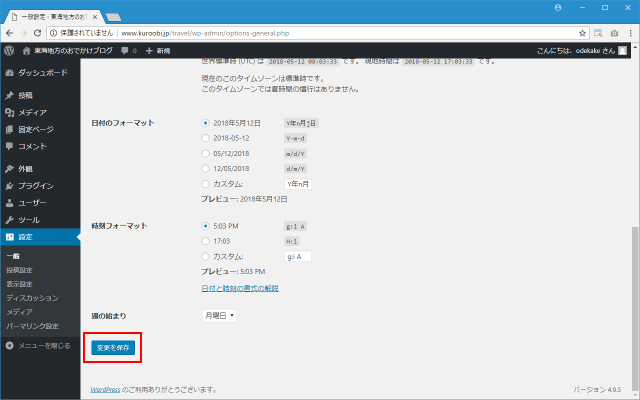Click the バージョン 4.9.5 footer text
This screenshot has height=400, width=640.
(x=597, y=390)
